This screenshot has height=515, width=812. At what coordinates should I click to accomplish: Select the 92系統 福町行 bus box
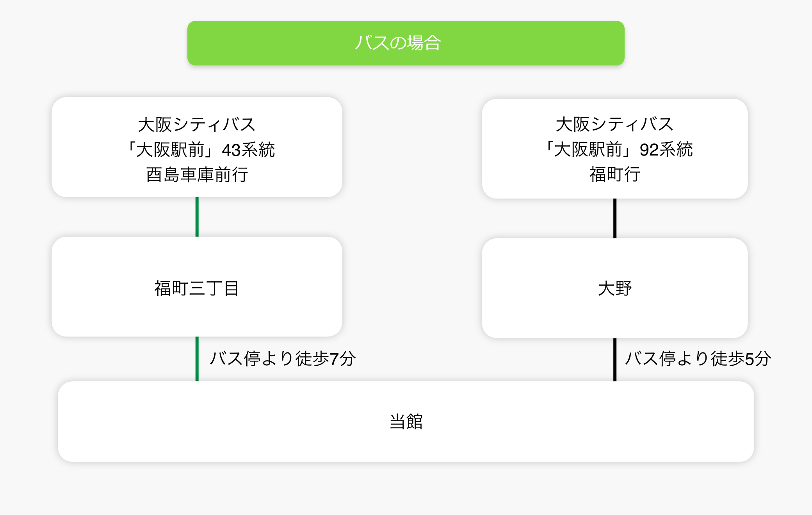[614, 148]
